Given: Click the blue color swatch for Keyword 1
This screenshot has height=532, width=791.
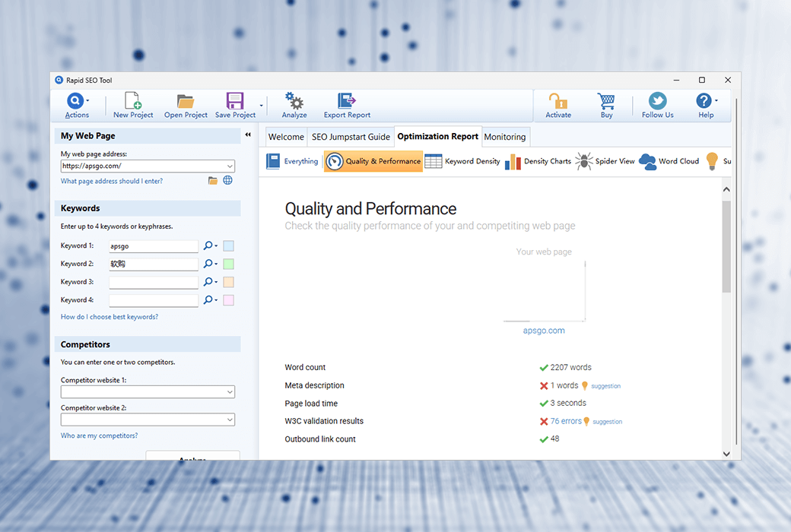Looking at the screenshot, I should [x=228, y=246].
